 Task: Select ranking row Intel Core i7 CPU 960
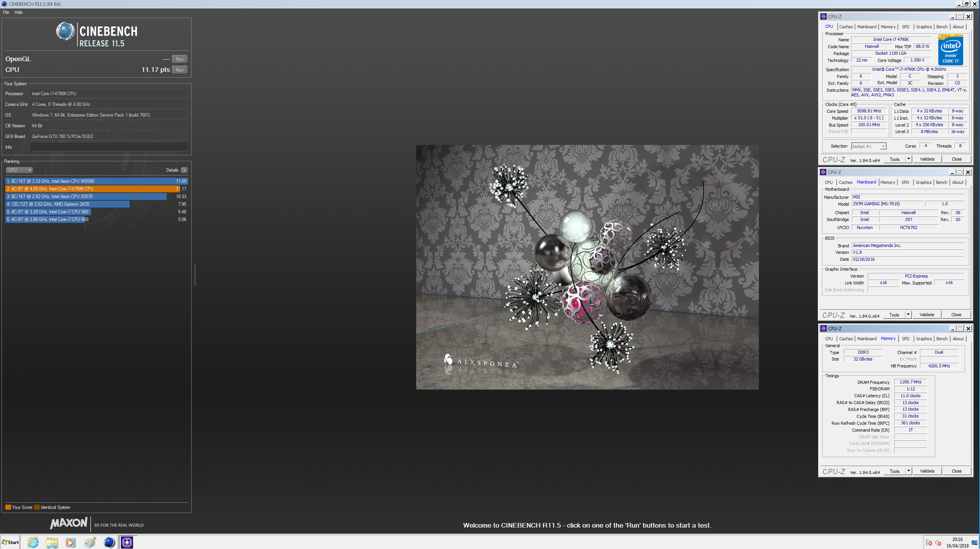[96, 212]
